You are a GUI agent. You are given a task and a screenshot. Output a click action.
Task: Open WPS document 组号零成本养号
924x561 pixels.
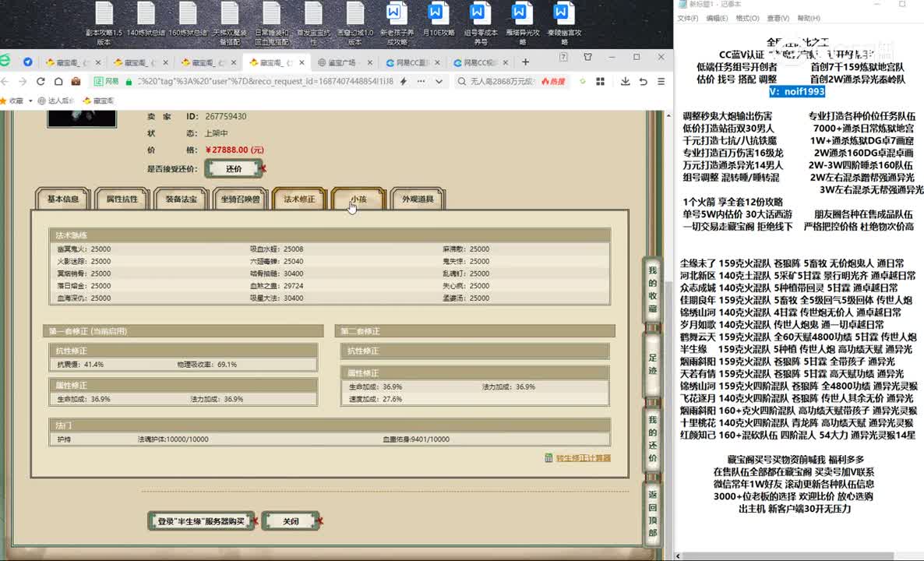[x=480, y=23]
